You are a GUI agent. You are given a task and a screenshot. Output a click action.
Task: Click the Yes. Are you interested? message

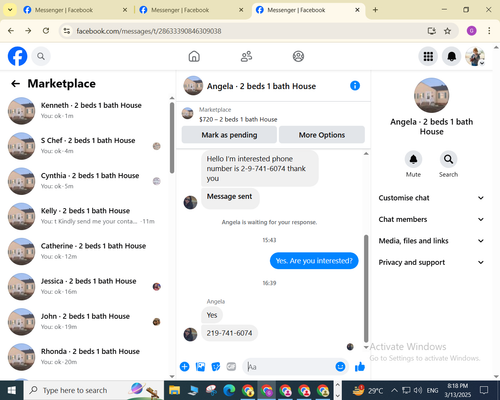click(x=314, y=261)
